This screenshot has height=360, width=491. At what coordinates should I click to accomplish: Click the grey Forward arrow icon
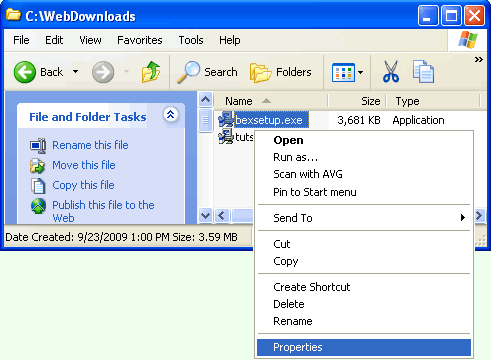pos(103,72)
